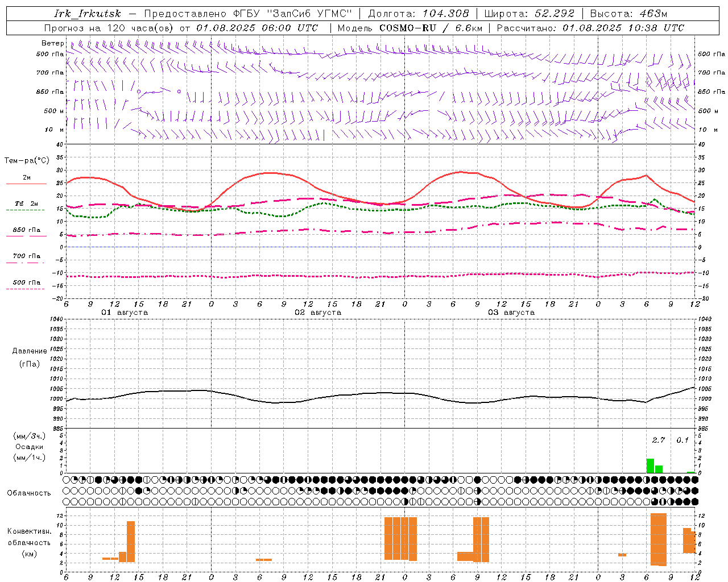
Task: Click the 02 августа date label
Action: pos(318,313)
